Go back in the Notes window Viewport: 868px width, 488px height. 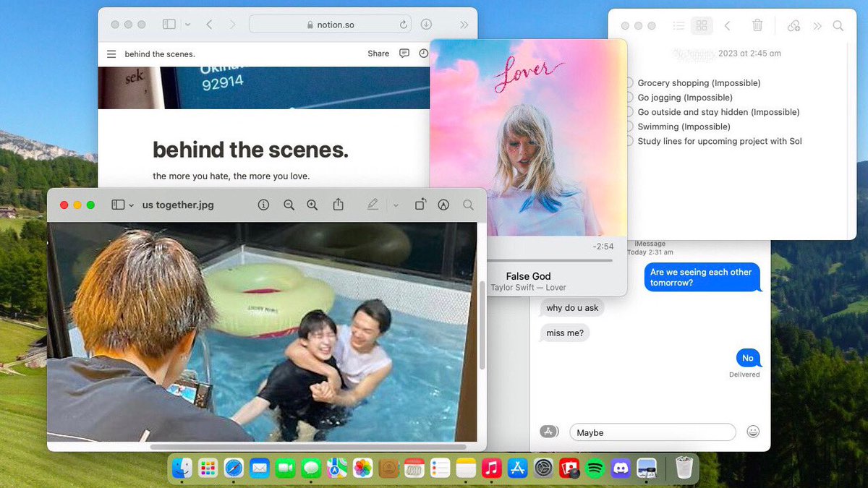click(x=727, y=25)
